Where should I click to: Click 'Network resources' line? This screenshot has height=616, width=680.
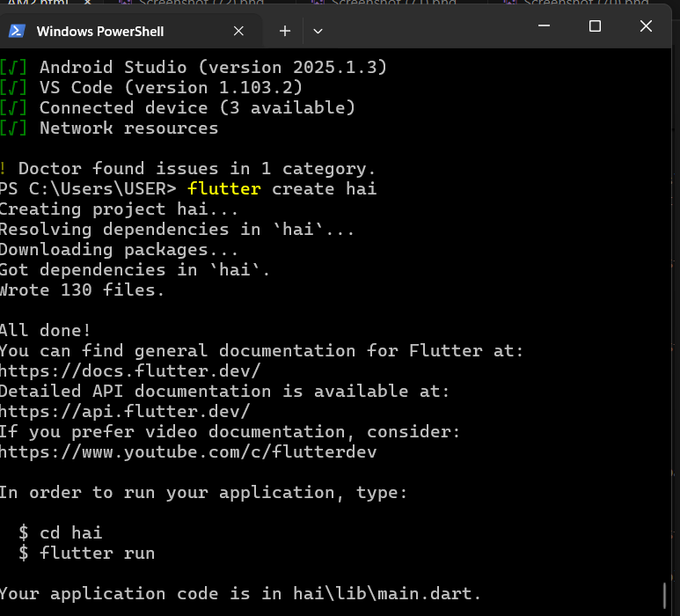point(128,128)
